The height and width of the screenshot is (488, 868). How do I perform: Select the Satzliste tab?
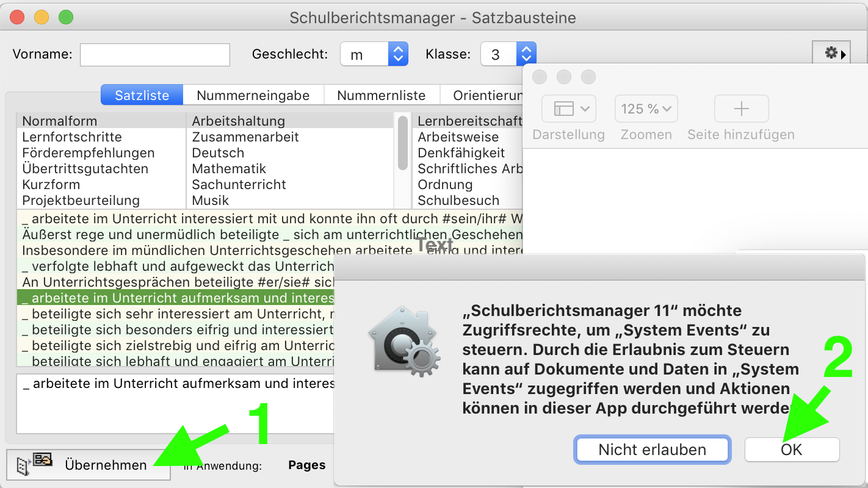142,95
